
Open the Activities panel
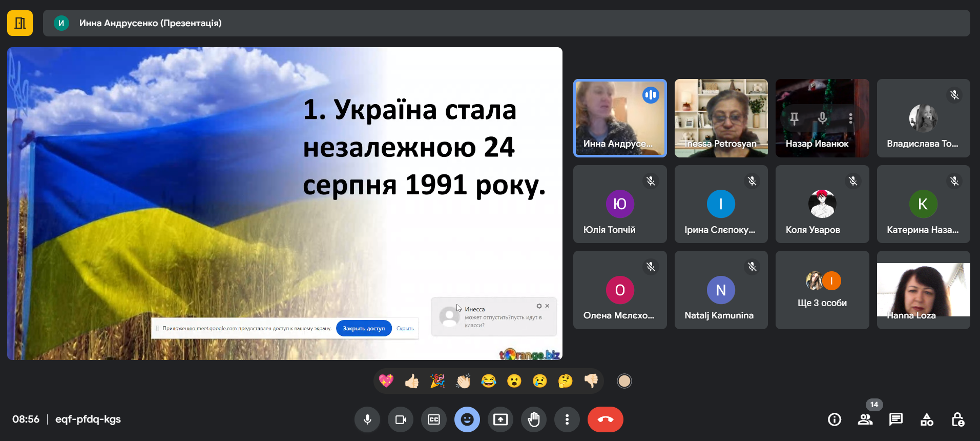(927, 419)
